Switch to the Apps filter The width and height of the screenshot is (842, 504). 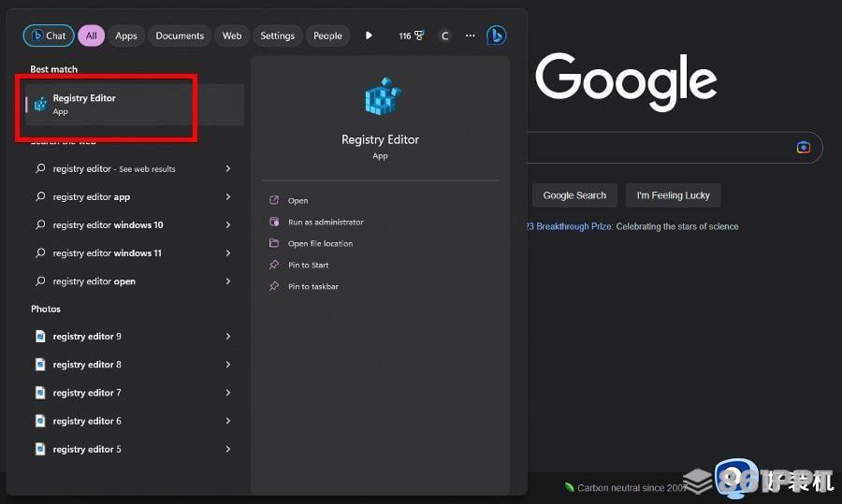[126, 36]
